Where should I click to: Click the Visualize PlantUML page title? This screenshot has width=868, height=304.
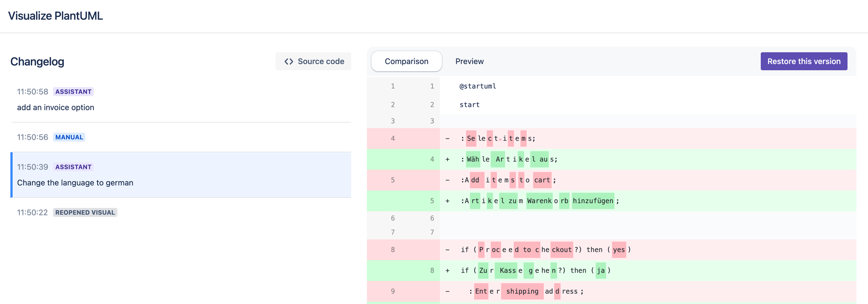click(55, 16)
